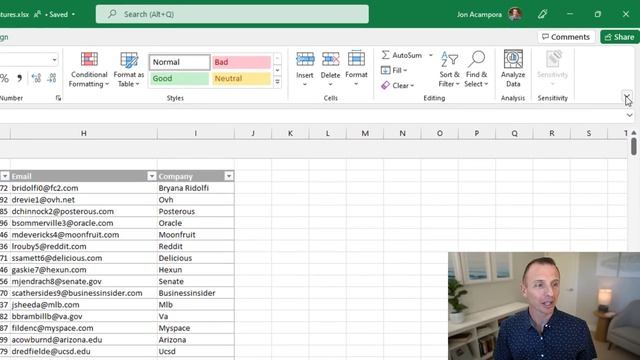
Task: Apply the Neutral cell style
Action: tap(241, 78)
